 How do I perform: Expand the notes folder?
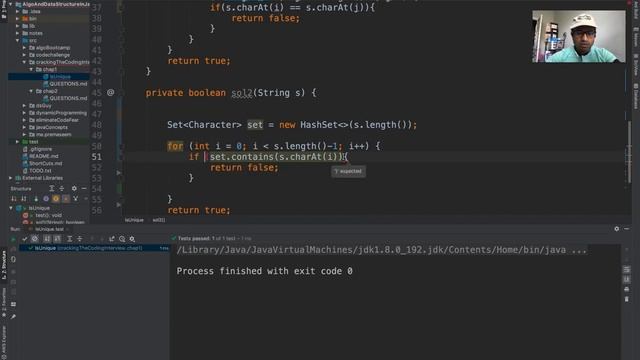point(18,33)
